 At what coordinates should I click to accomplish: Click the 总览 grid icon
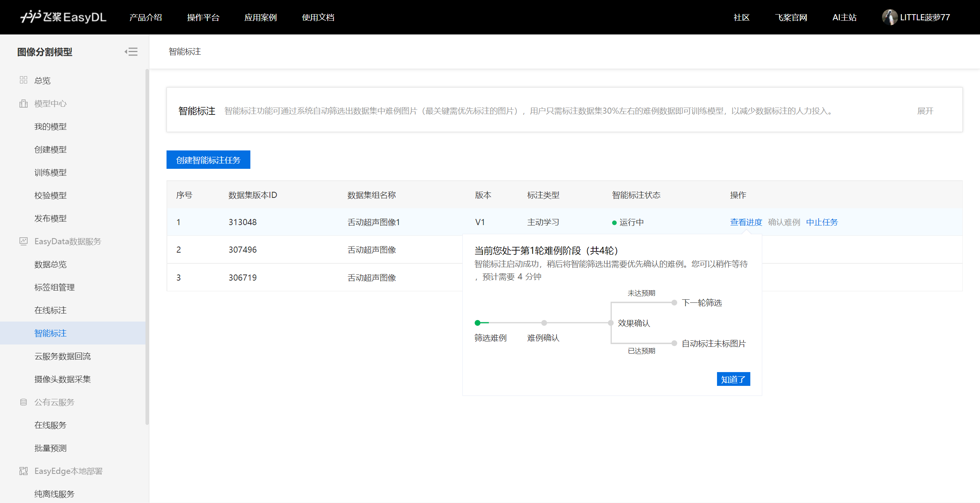tap(23, 80)
